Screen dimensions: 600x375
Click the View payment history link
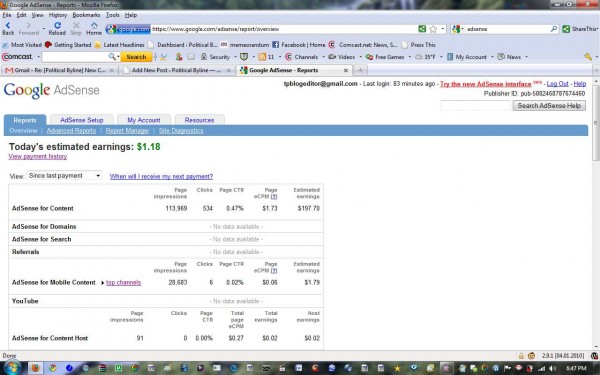click(38, 157)
